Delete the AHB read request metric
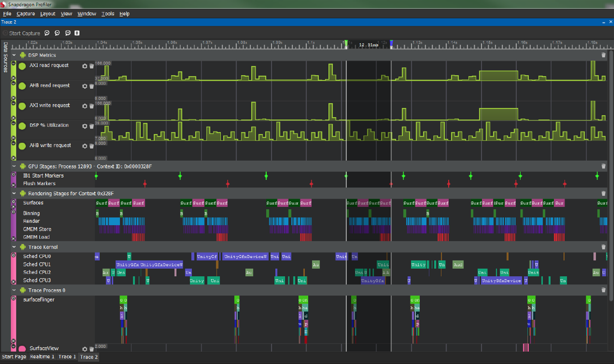 92,86
